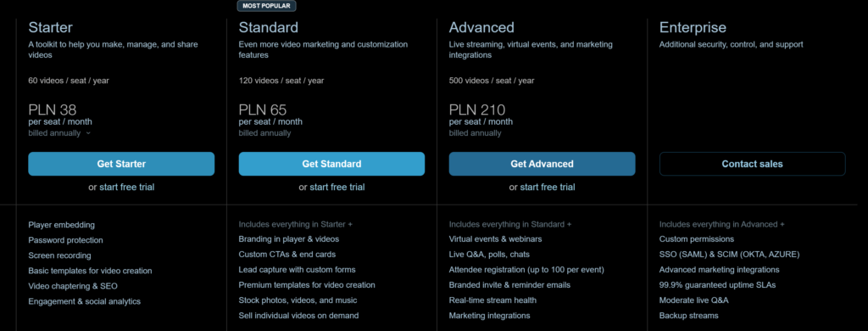The image size is (868, 331).
Task: Click Virtual events & webinars feature
Action: (495, 239)
